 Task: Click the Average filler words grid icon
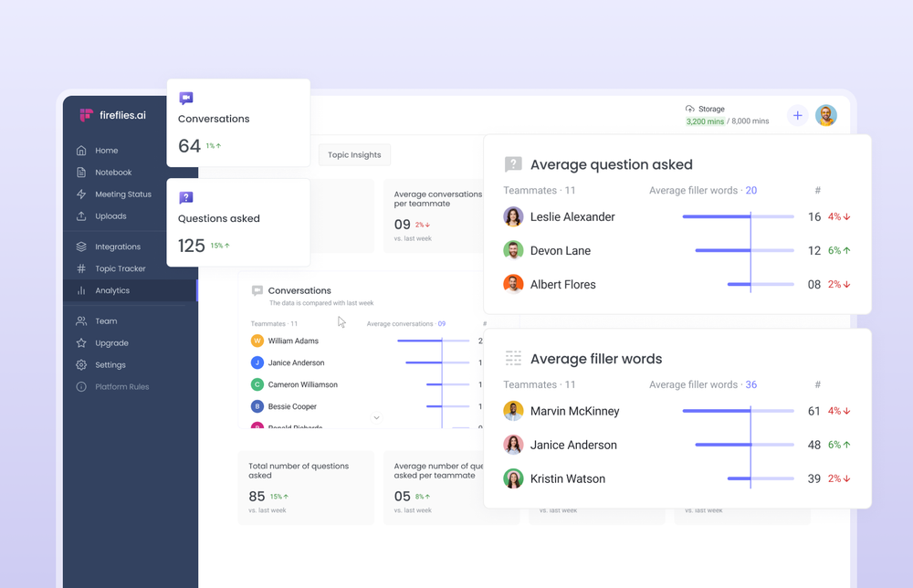coord(512,358)
